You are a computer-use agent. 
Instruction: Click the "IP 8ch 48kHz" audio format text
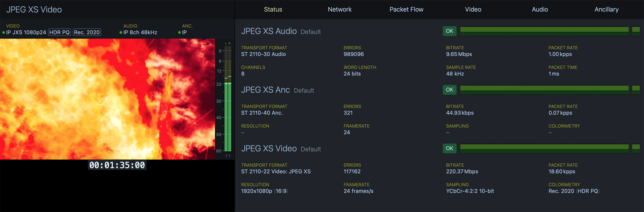[140, 32]
